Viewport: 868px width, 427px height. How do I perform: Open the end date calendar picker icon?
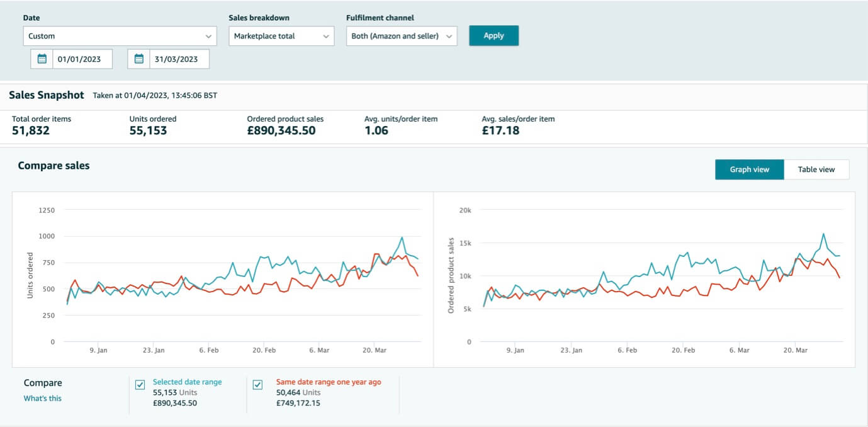139,59
